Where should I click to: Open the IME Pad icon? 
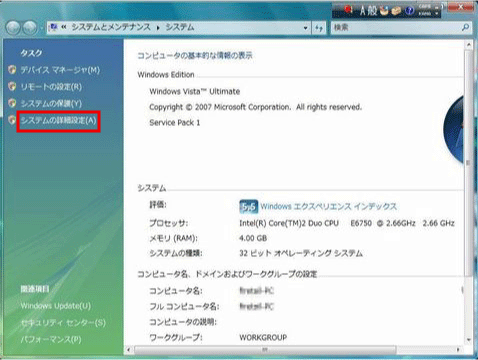point(384,11)
